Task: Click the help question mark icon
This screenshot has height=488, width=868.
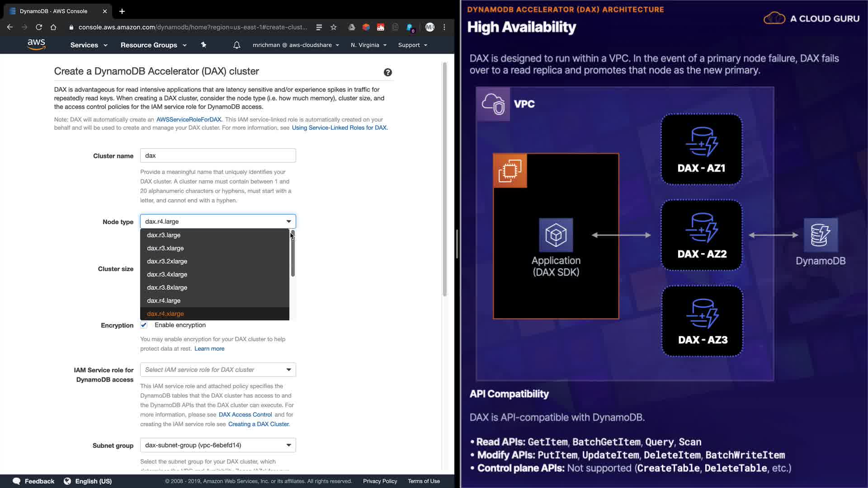Action: (388, 72)
